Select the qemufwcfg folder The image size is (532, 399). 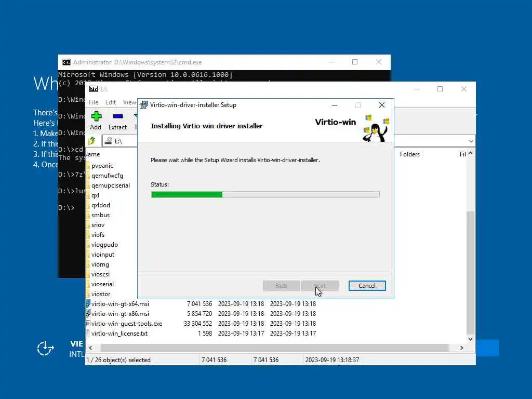pyautogui.click(x=107, y=176)
